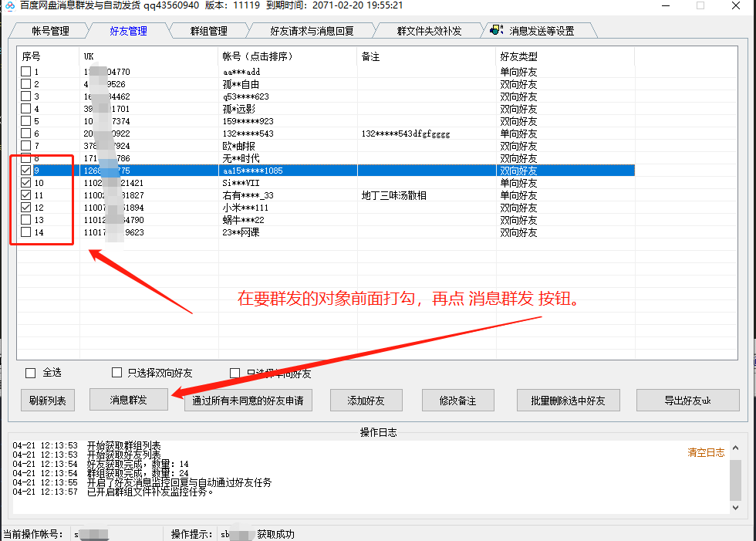Check 只选择双向好友
Screen dimensions: 756x541
click(116, 373)
